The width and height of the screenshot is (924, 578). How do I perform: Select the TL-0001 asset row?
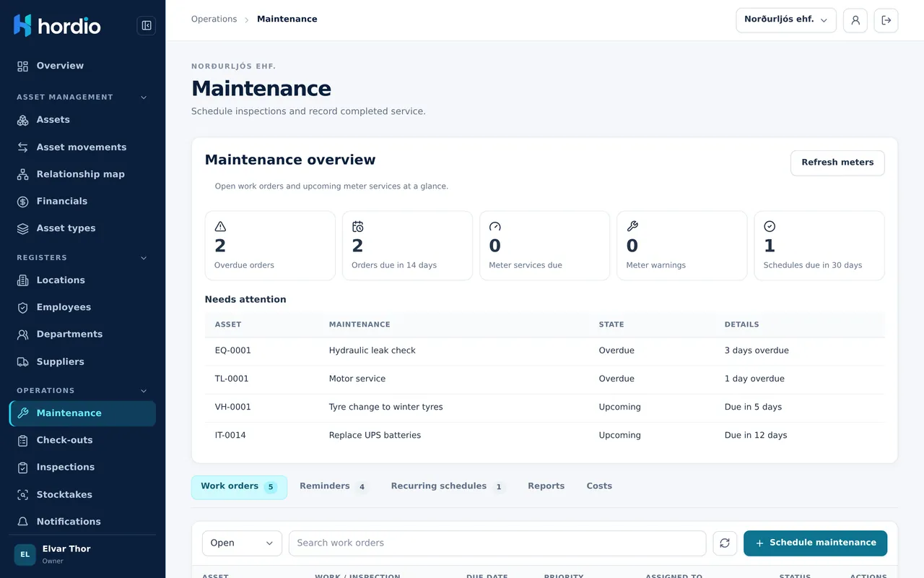545,379
